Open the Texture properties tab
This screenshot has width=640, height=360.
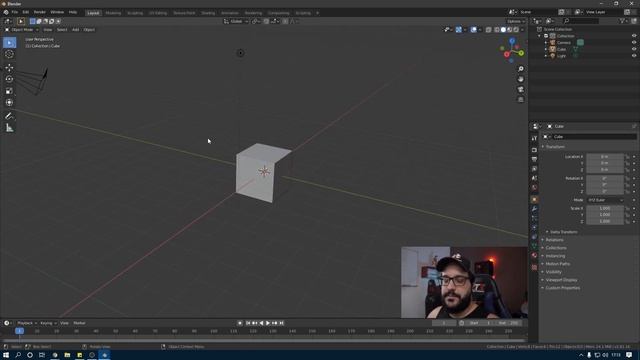point(534,267)
